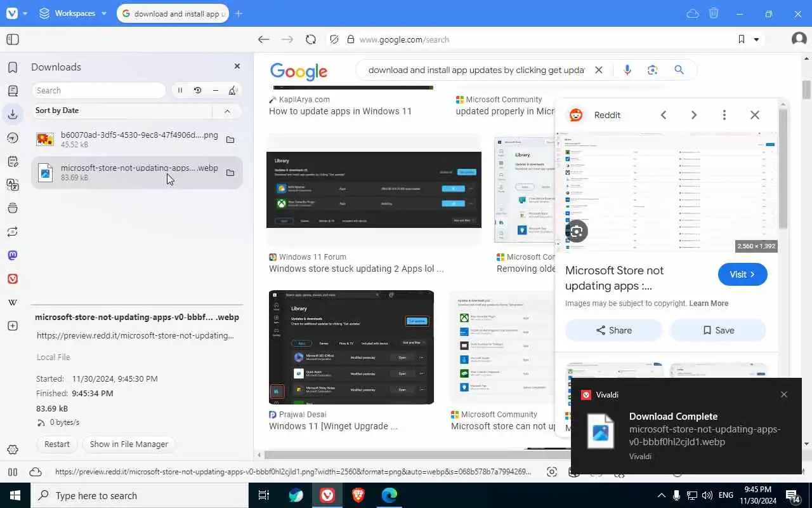Toggle sort order chevron arrow

click(227, 110)
